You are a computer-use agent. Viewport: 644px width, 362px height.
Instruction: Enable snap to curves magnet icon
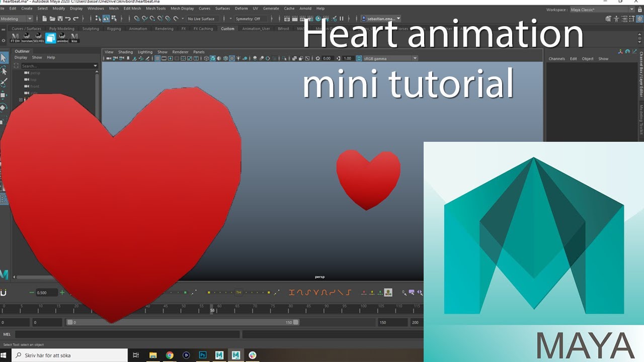[x=144, y=19]
